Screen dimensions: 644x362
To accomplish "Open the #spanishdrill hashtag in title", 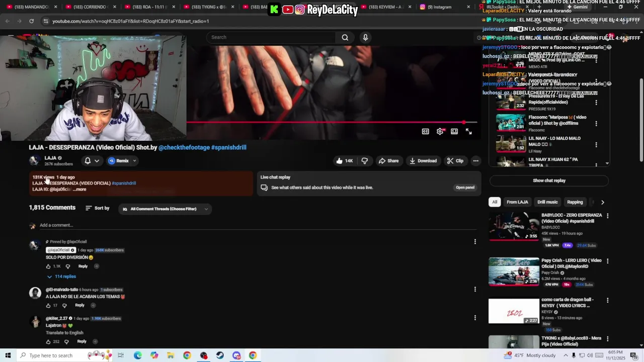I will click(228, 147).
